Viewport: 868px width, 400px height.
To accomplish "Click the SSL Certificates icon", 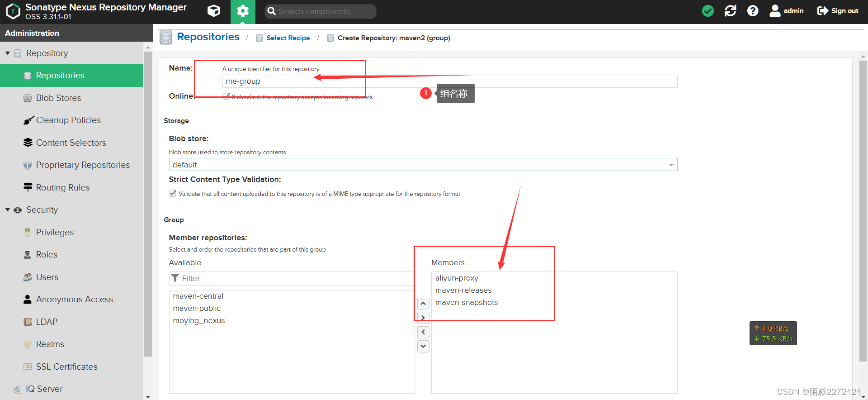I will [28, 367].
